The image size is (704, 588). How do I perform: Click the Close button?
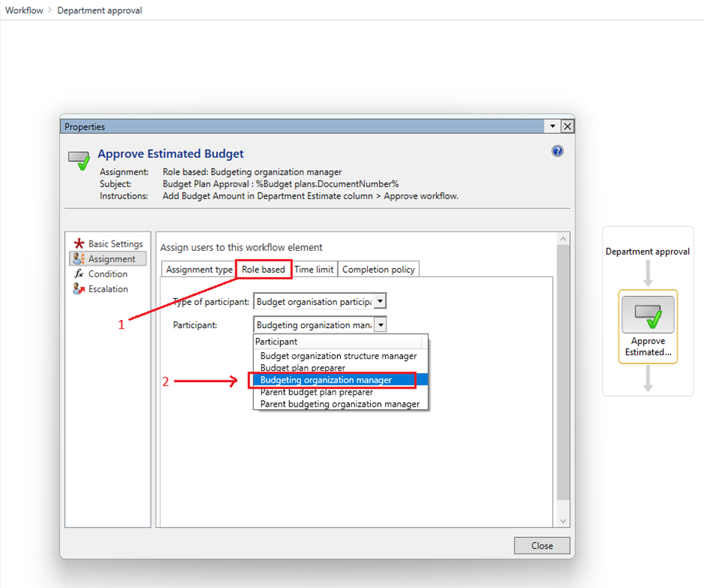click(542, 545)
